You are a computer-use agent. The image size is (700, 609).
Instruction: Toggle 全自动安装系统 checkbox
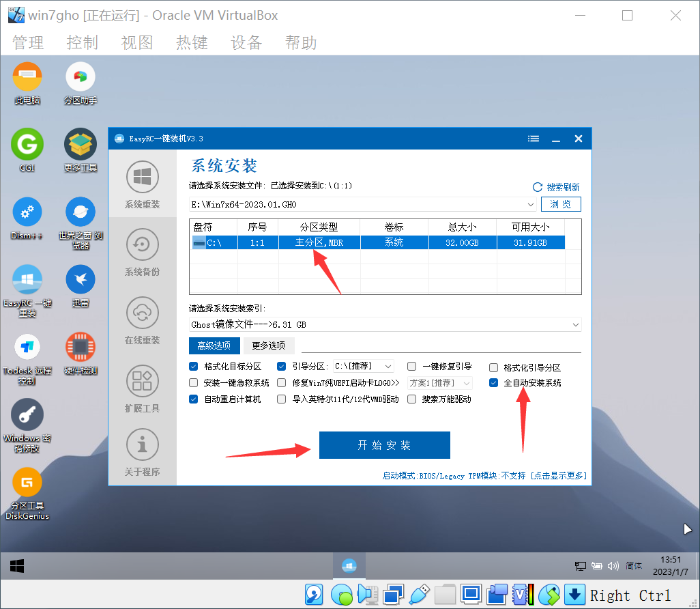click(x=493, y=383)
